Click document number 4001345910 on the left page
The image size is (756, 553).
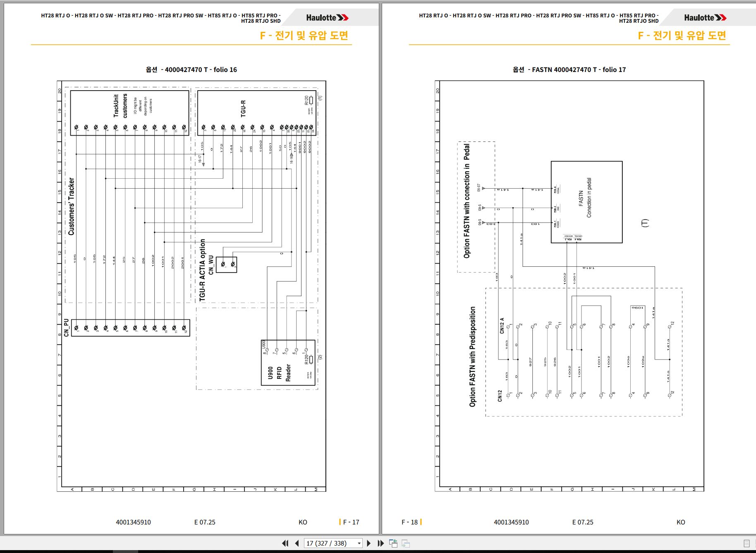[133, 522]
